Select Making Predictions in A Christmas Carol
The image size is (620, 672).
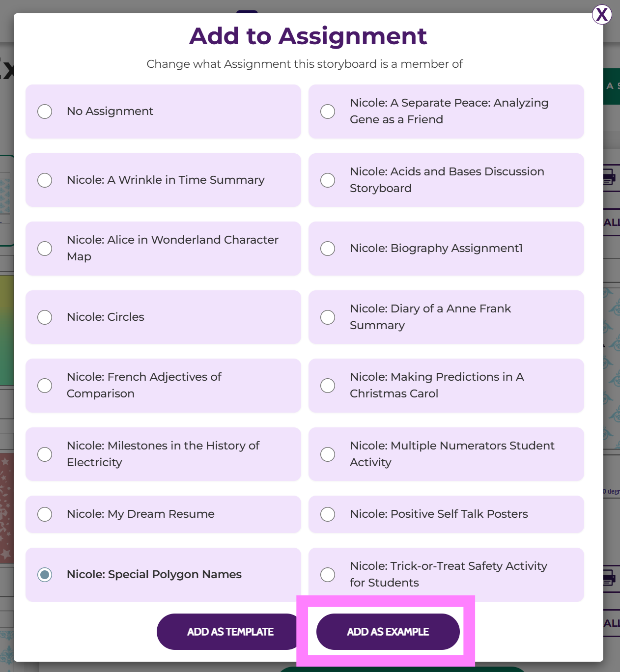[328, 386]
